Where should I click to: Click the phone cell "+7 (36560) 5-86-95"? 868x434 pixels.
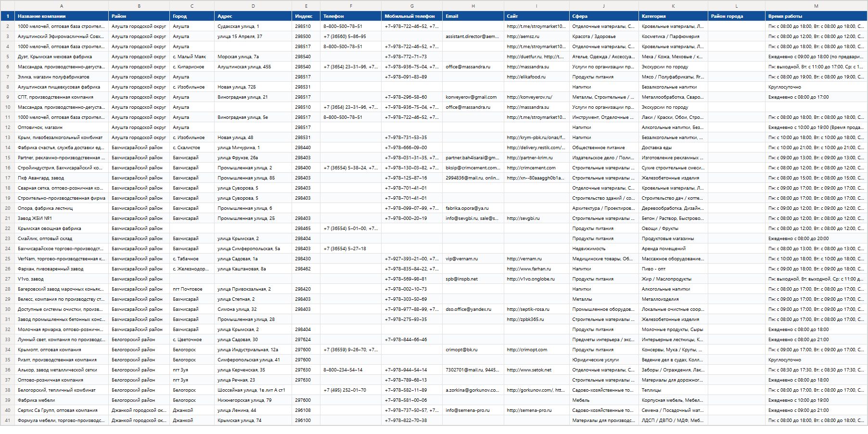(x=351, y=37)
